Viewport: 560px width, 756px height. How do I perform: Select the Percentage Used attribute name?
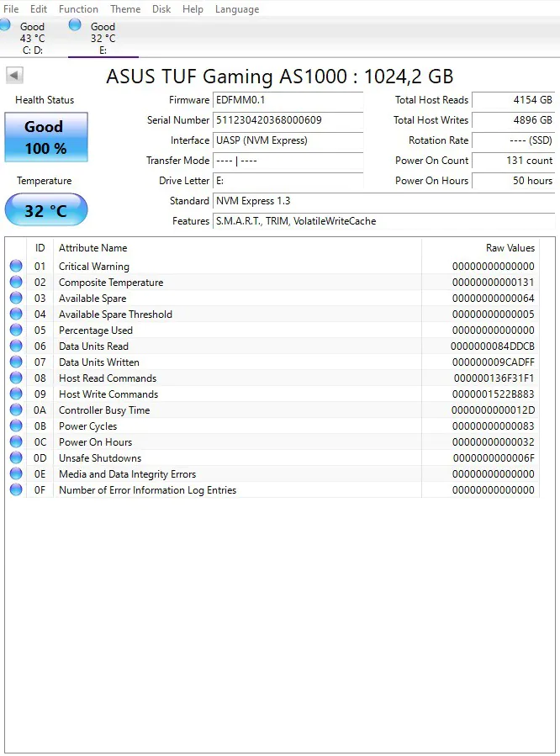[95, 330]
